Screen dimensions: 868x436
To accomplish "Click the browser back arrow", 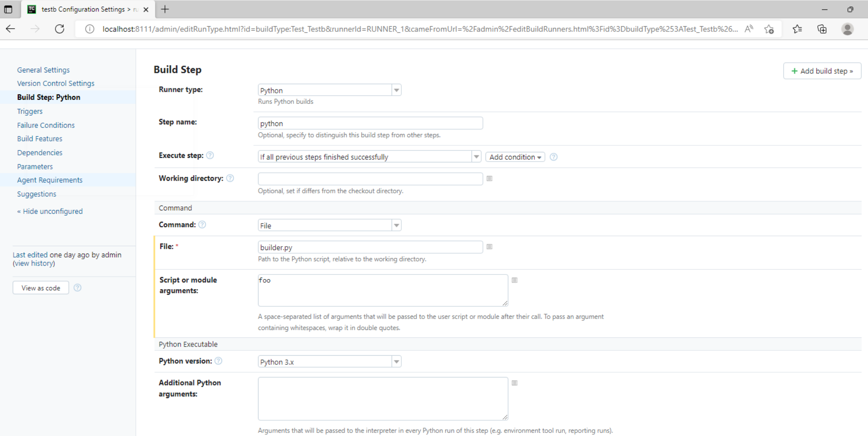I will 10,29.
